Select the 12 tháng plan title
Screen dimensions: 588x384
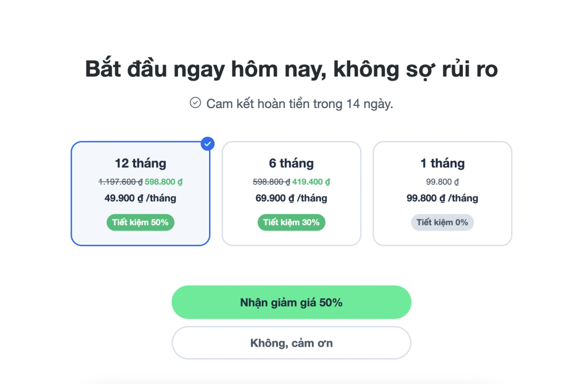[x=140, y=163]
